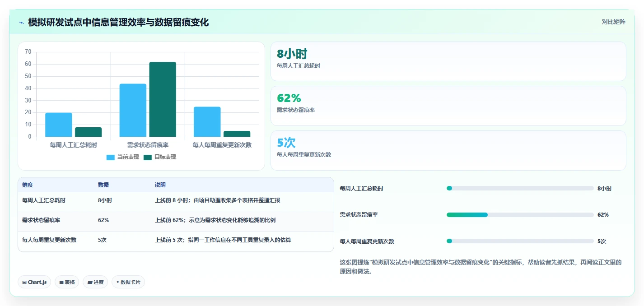Click description starting 上线前 62%
This screenshot has height=306, width=644.
click(x=215, y=220)
